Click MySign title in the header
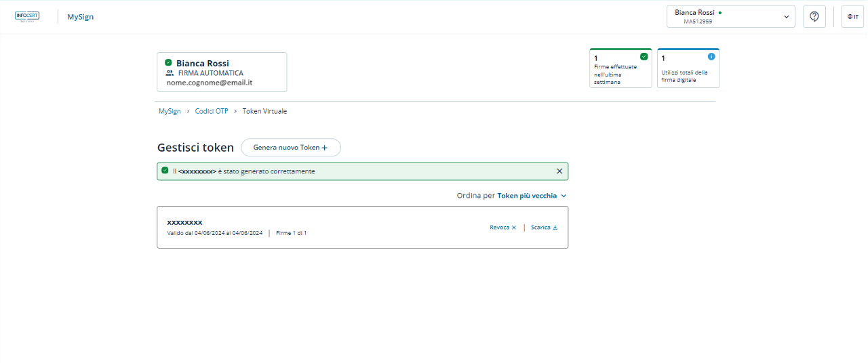This screenshot has width=868, height=363. [81, 17]
